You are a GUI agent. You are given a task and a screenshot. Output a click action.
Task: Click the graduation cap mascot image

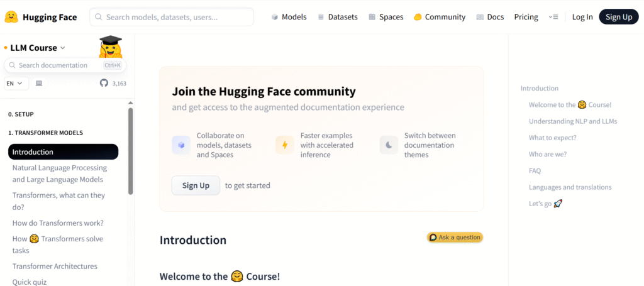111,47
